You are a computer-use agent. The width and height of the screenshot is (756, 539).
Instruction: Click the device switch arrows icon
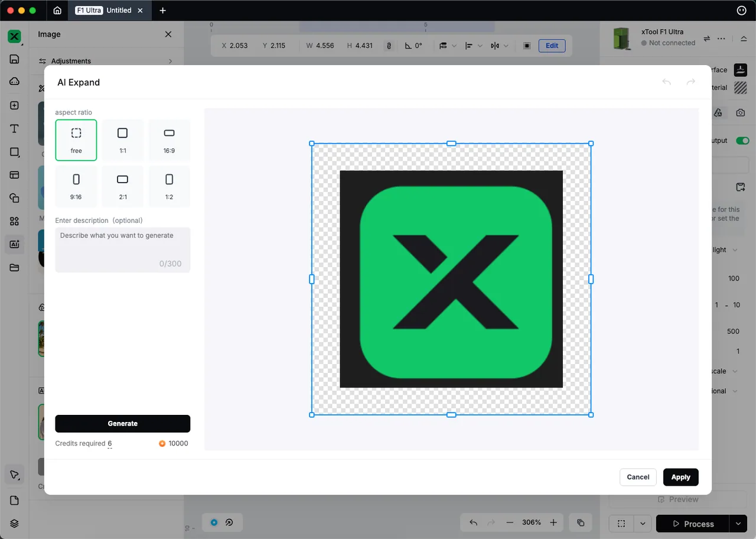pos(707,38)
